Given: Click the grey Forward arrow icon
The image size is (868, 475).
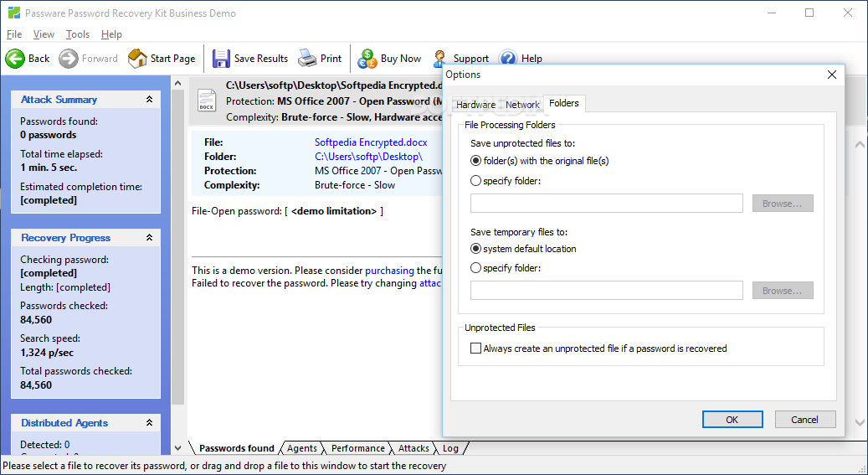Looking at the screenshot, I should click(x=69, y=58).
